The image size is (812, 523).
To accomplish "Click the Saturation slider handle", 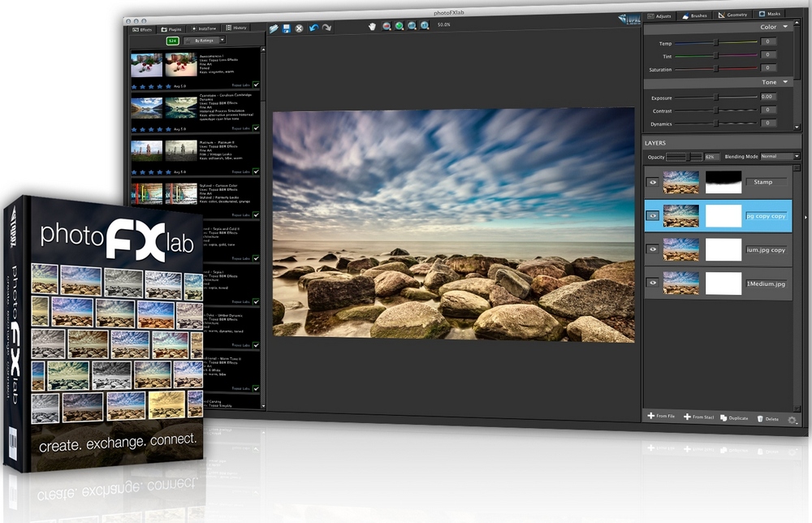I will point(716,68).
